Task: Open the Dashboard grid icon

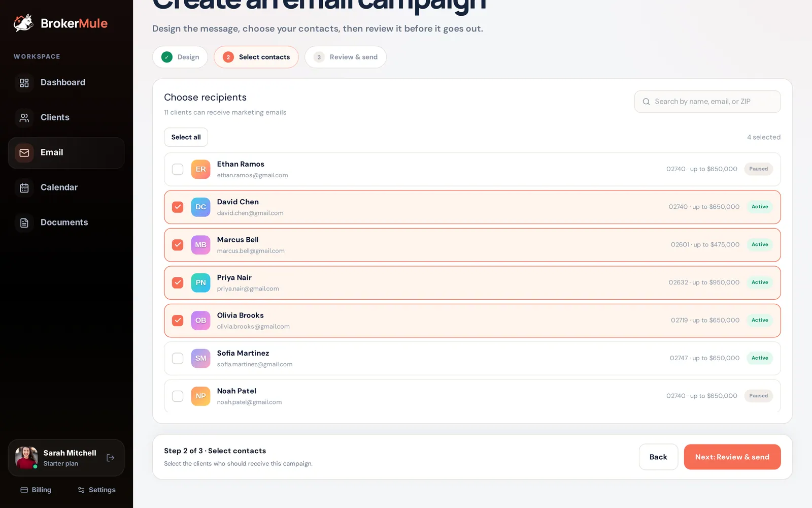Action: (x=24, y=83)
